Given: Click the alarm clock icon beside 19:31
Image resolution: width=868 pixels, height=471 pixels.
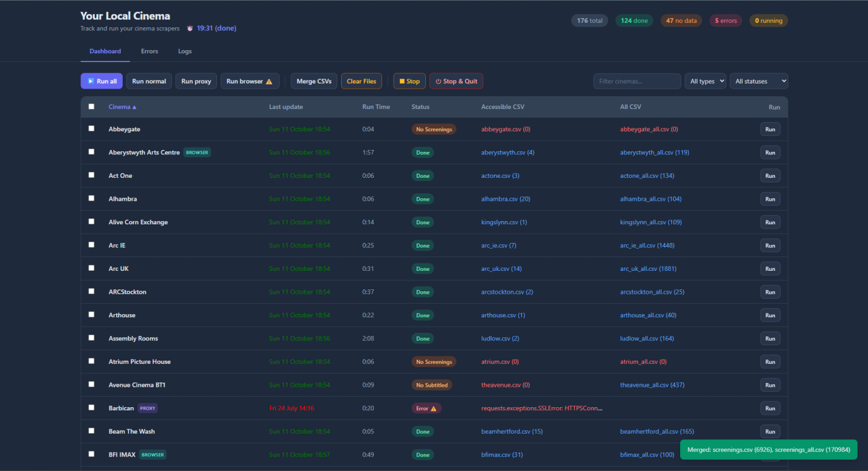Looking at the screenshot, I should coord(190,29).
